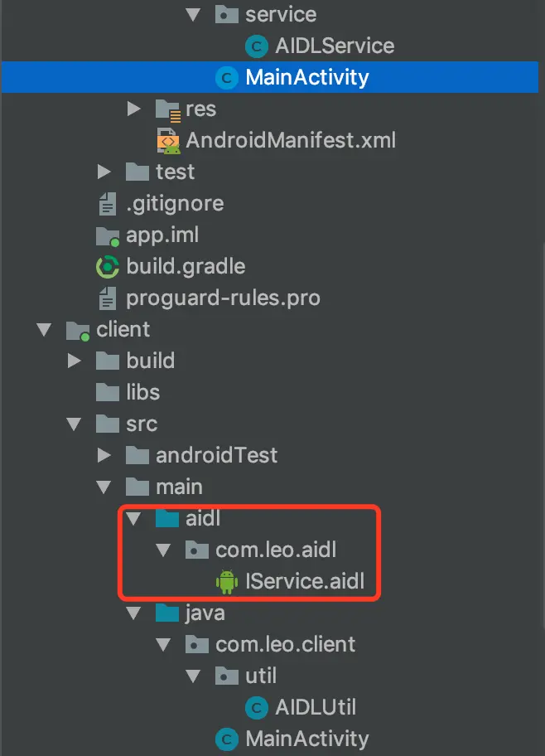Expand the res folder
The height and width of the screenshot is (756, 545).
[x=133, y=109]
